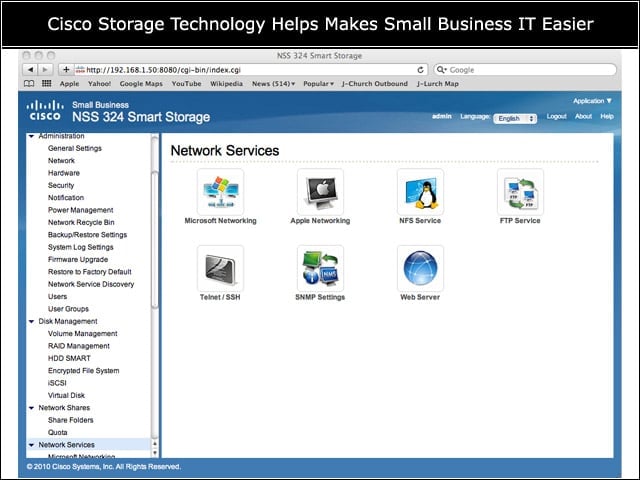Image resolution: width=640 pixels, height=480 pixels.
Task: Select Power Management in the sidebar
Action: [80, 210]
